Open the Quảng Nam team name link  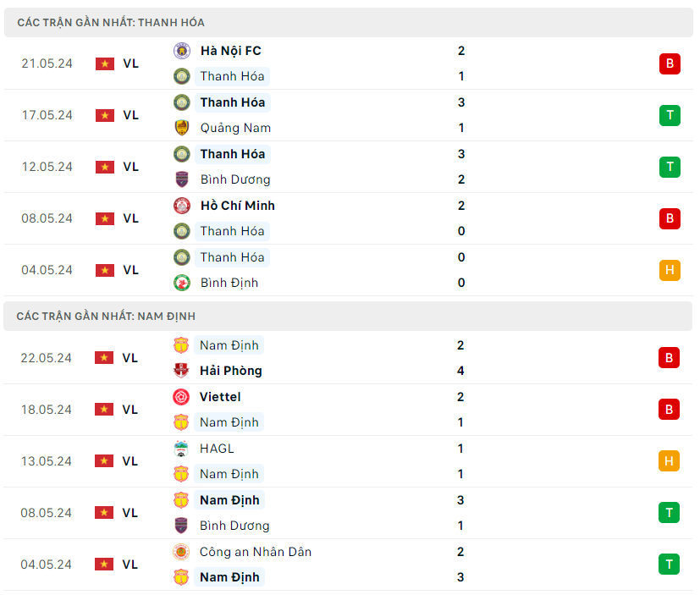[x=235, y=128]
